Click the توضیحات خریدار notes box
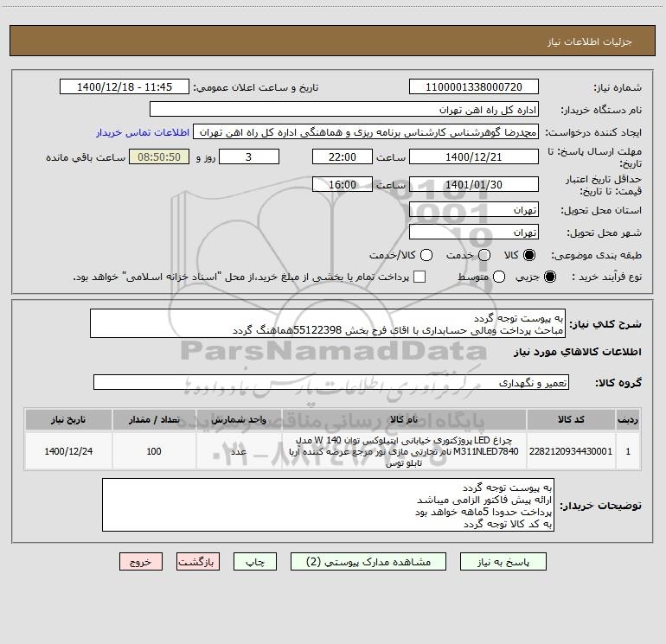This screenshot has height=644, width=666. (328, 505)
